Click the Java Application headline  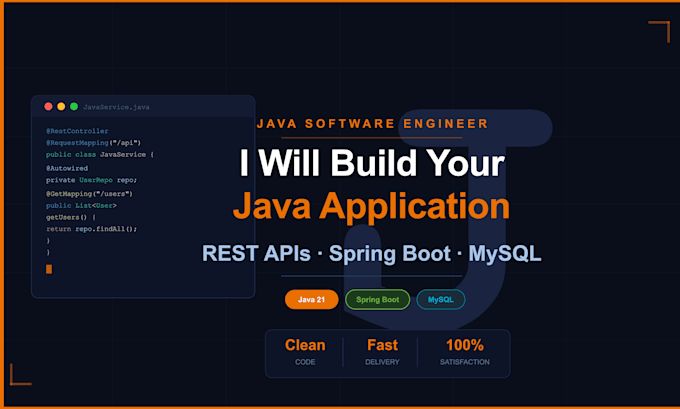point(371,206)
